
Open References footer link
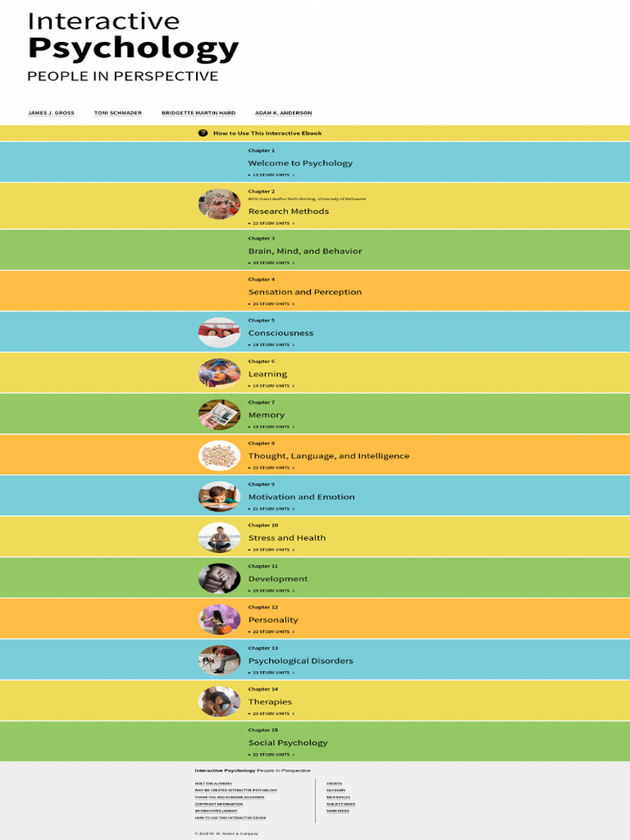[339, 797]
